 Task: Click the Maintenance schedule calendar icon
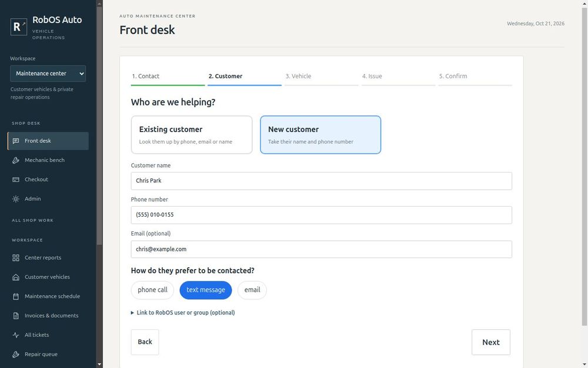point(16,296)
